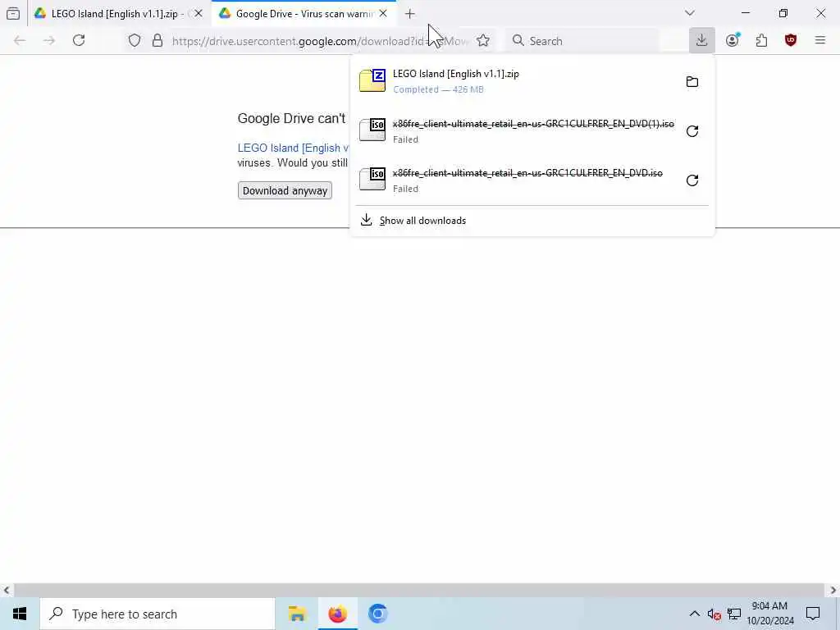Click Show all downloads
The width and height of the screenshot is (840, 630).
[x=532, y=221]
